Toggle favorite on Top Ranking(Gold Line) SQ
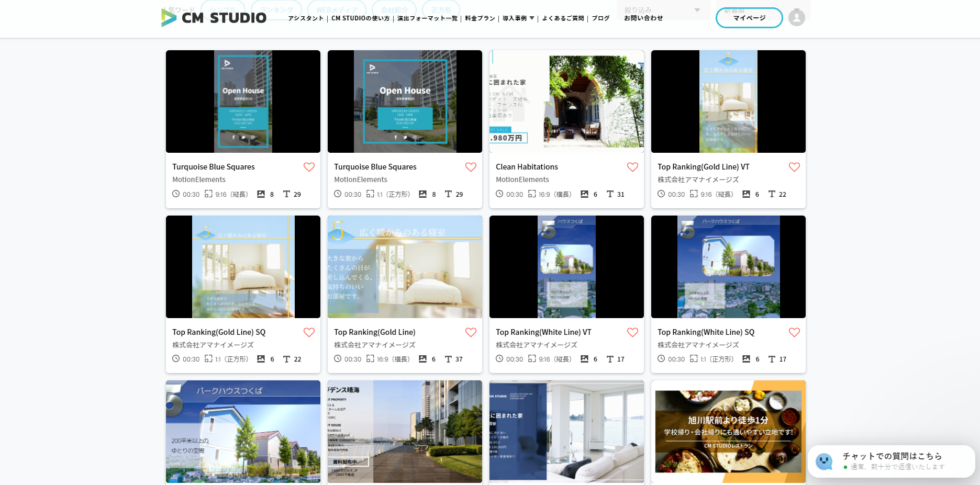Image resolution: width=980 pixels, height=485 pixels. pos(309,332)
